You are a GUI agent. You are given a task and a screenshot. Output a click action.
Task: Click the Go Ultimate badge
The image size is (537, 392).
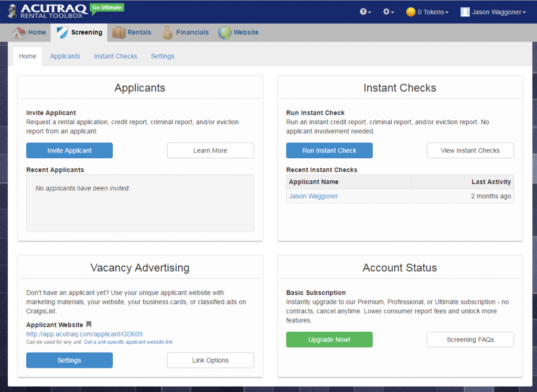pos(106,8)
